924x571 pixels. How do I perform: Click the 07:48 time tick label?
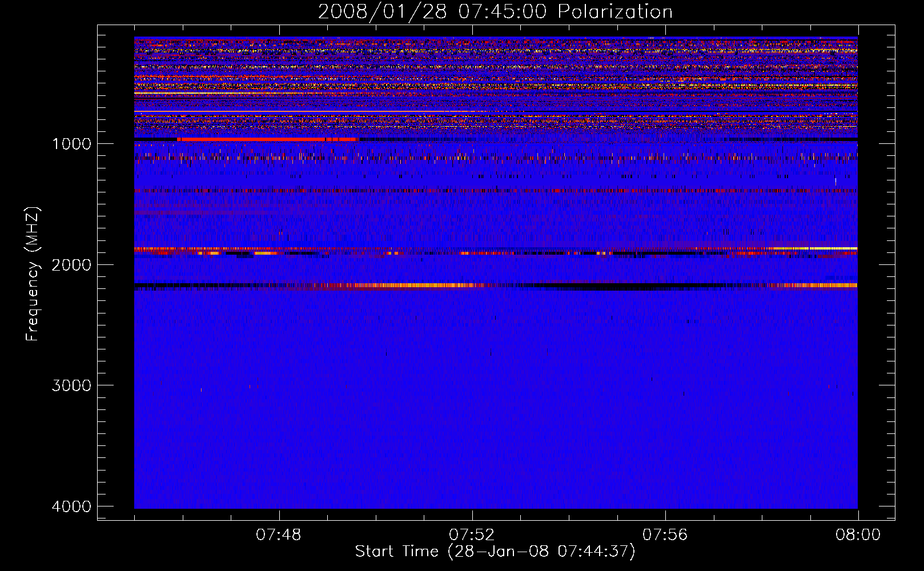click(x=279, y=535)
